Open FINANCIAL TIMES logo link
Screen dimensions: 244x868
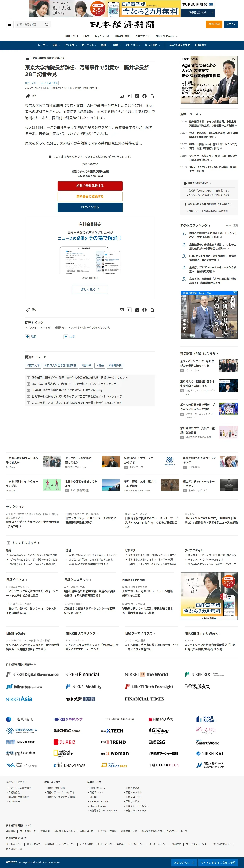click(144, 699)
